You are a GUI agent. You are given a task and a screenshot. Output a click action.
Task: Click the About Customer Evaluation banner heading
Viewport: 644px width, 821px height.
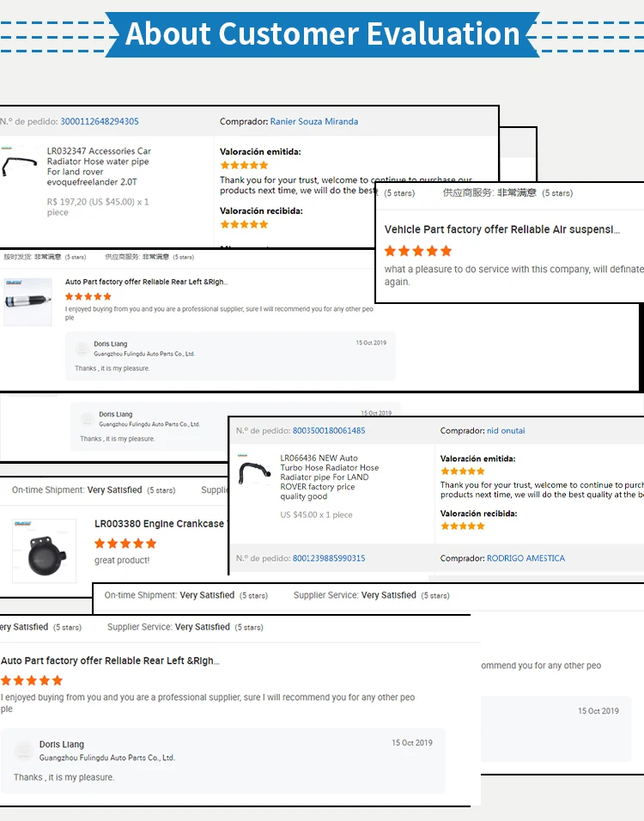pos(322,34)
